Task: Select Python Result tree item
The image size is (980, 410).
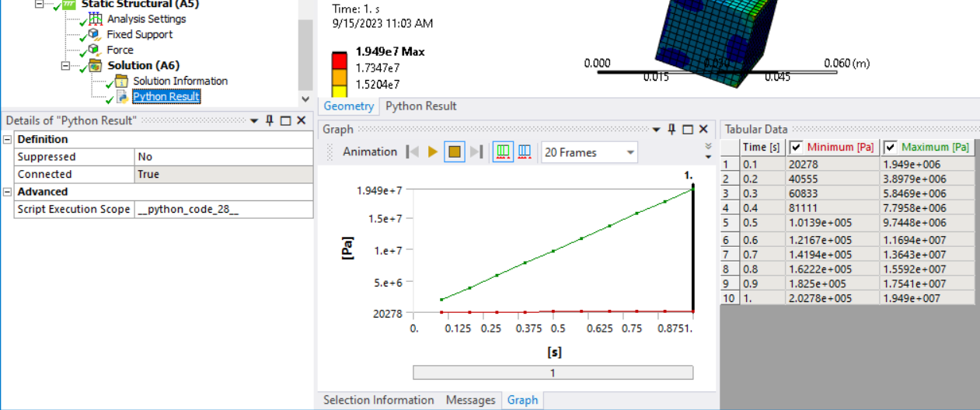Action: point(166,96)
